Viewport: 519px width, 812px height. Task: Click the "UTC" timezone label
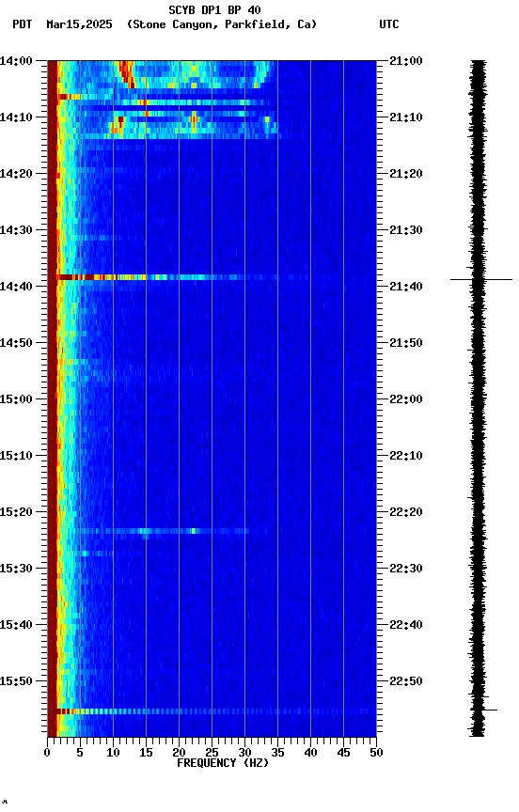(x=389, y=24)
